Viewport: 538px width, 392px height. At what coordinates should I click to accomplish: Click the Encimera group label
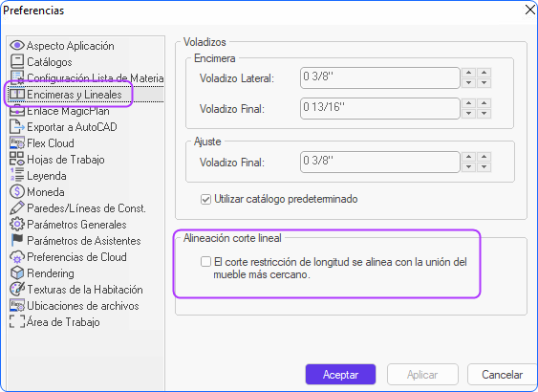pyautogui.click(x=215, y=58)
